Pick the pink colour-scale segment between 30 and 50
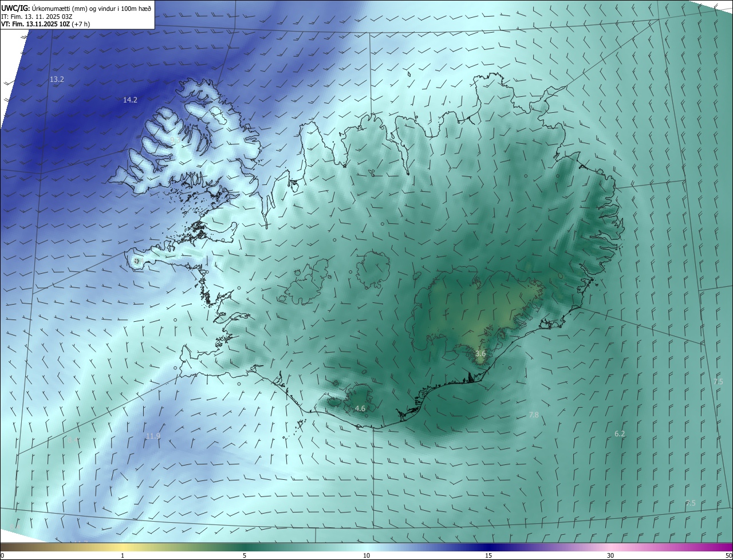This screenshot has height=560, width=733. [x=672, y=547]
